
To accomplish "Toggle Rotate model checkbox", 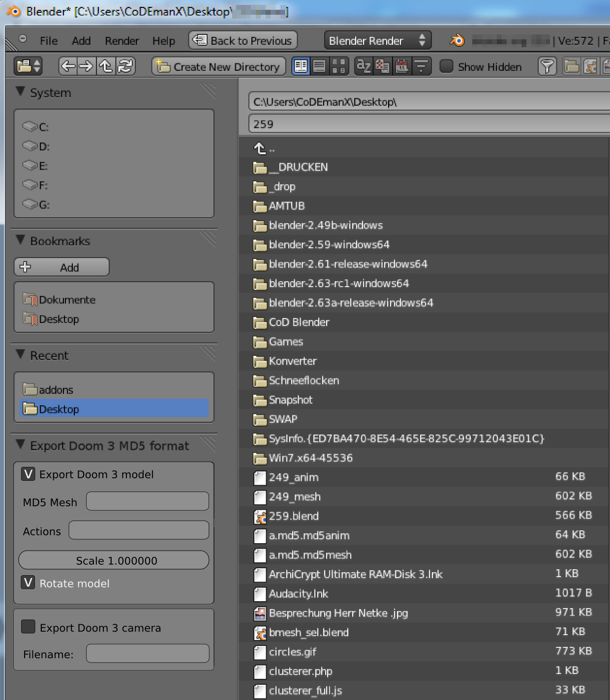I will (x=28, y=583).
